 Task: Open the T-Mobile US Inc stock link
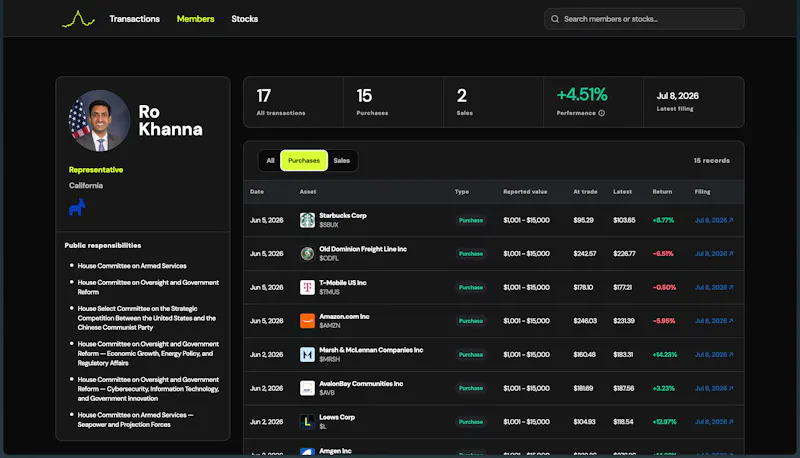click(343, 283)
